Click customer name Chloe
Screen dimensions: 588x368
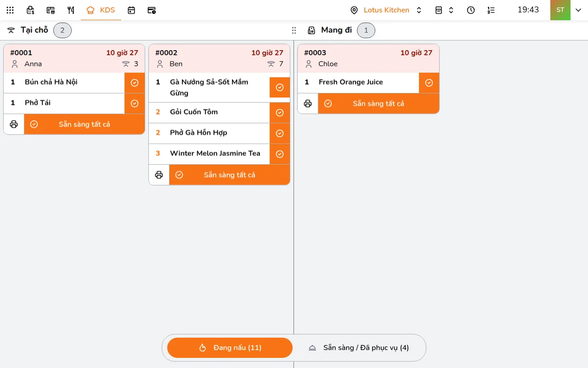coord(328,64)
